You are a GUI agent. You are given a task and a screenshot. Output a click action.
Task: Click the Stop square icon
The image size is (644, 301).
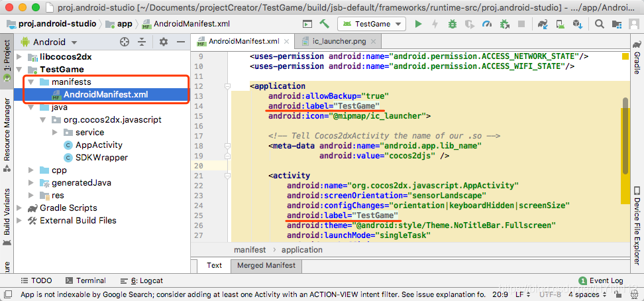tap(521, 24)
